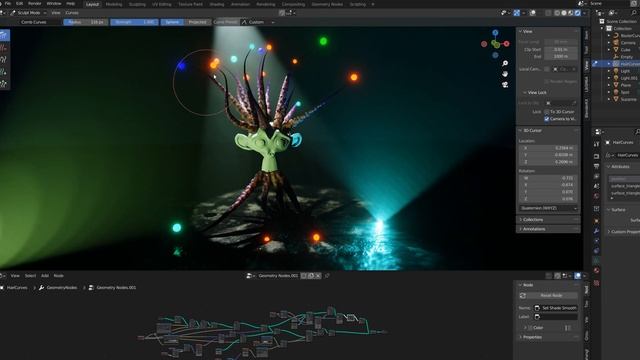Image resolution: width=640 pixels, height=360 pixels.
Task: Open the File menu
Action: point(8,3)
